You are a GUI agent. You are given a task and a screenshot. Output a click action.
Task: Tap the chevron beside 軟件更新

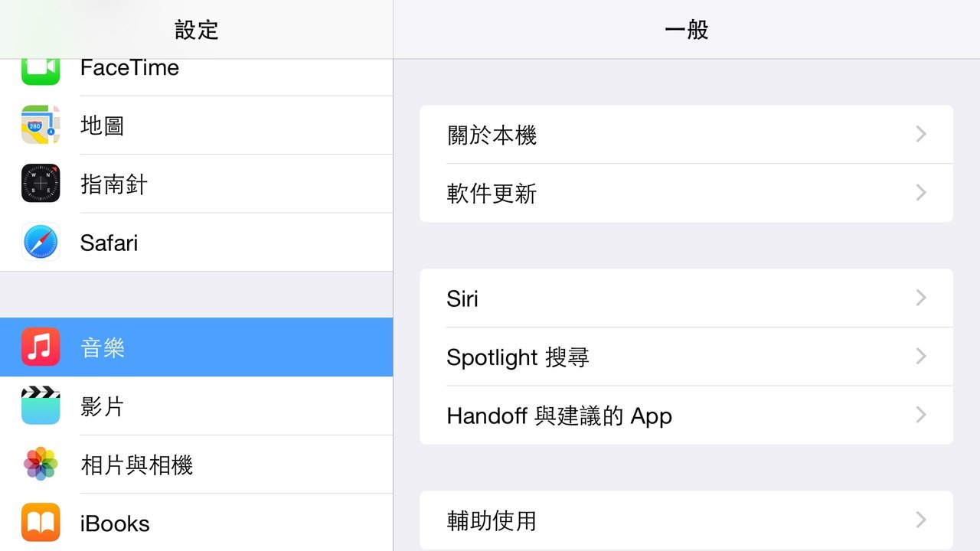coord(921,193)
